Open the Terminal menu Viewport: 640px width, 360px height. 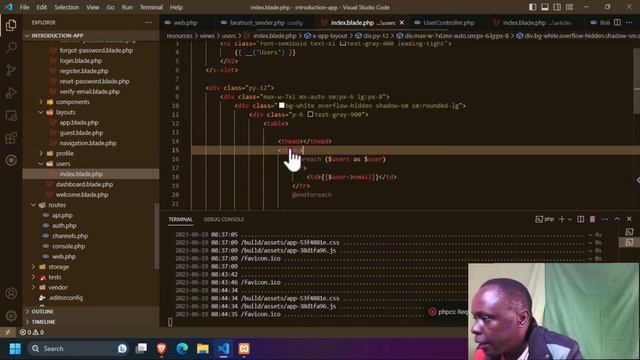151,7
